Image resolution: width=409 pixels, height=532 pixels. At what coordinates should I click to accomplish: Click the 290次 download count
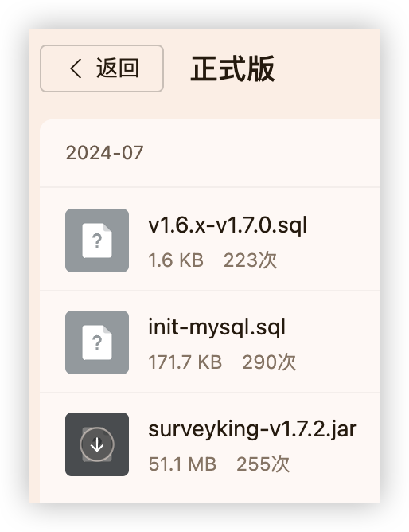point(269,362)
